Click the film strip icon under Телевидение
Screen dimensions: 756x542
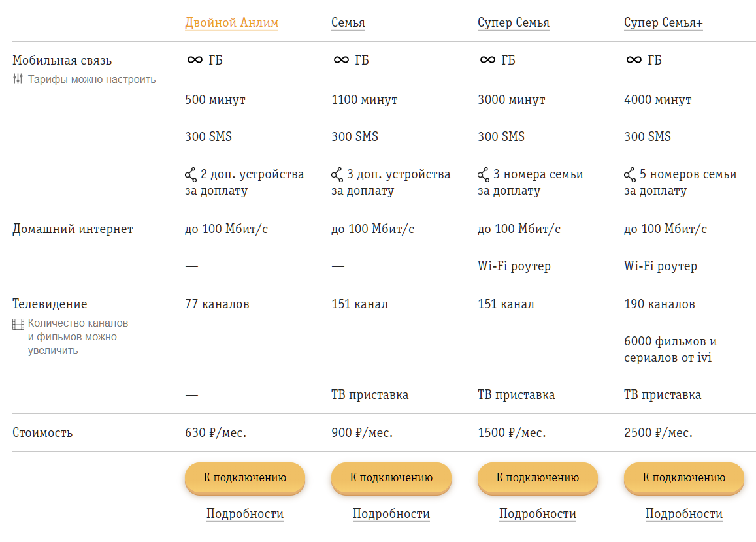(x=18, y=325)
